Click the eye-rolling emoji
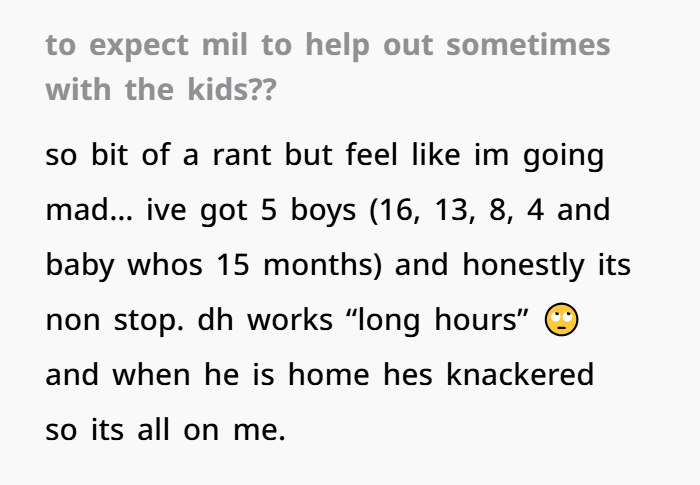 (562, 319)
